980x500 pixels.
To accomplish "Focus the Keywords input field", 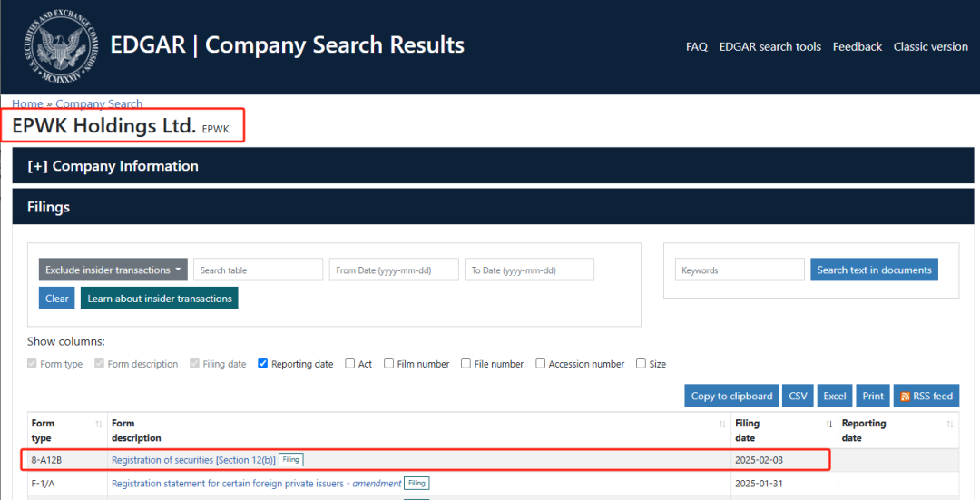I will [740, 270].
